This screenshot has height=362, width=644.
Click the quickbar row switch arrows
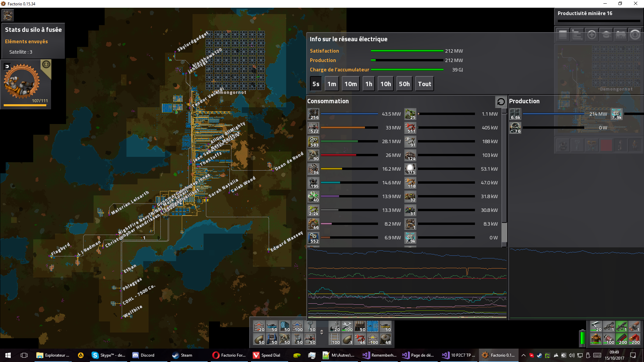[x=322, y=332]
